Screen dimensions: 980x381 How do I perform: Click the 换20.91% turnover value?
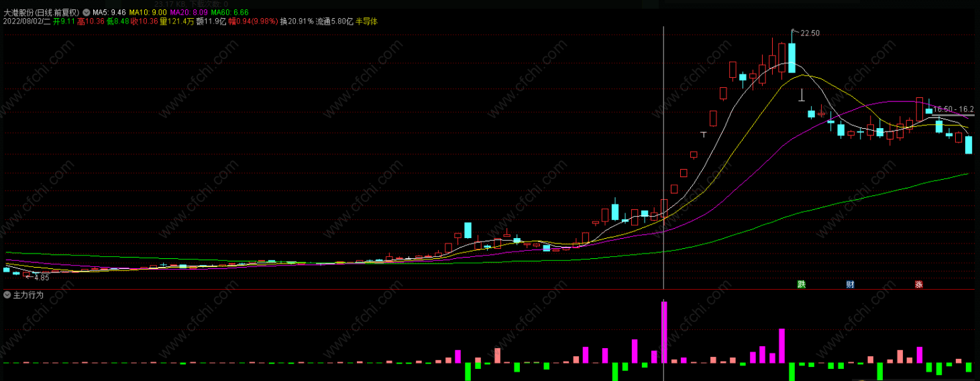[296, 21]
